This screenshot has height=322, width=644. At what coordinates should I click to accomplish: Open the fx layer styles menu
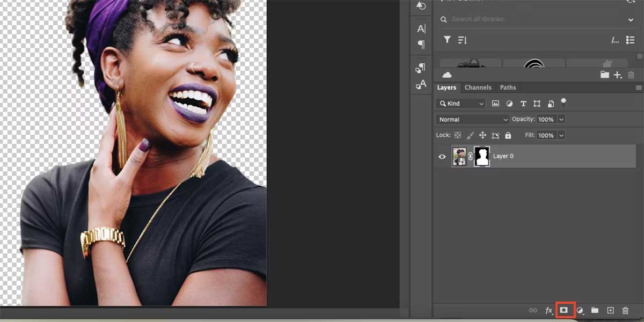point(549,310)
